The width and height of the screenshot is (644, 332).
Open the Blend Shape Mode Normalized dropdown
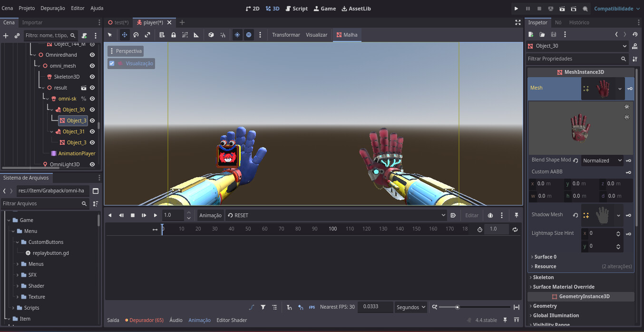click(x=602, y=161)
